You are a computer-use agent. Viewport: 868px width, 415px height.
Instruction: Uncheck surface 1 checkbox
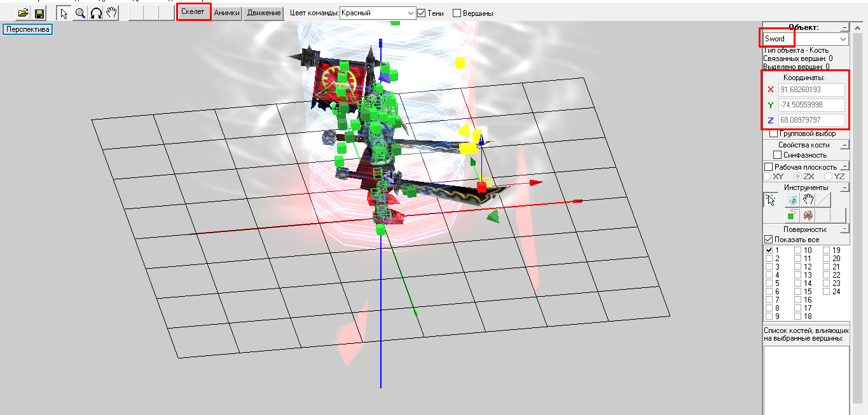point(769,250)
